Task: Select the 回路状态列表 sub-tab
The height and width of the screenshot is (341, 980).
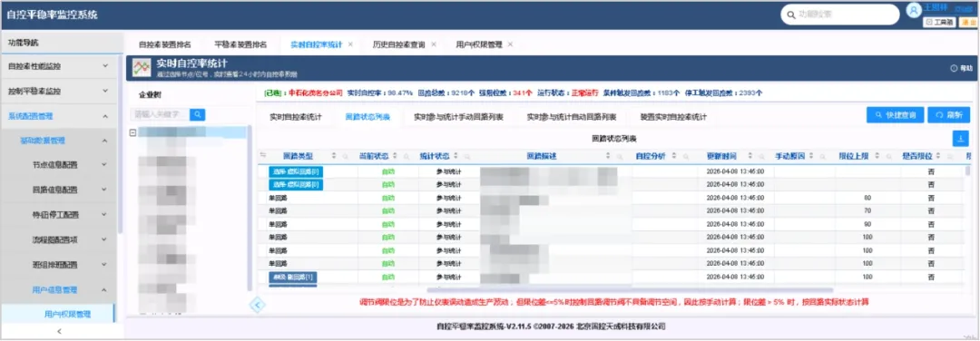Action: 367,117
